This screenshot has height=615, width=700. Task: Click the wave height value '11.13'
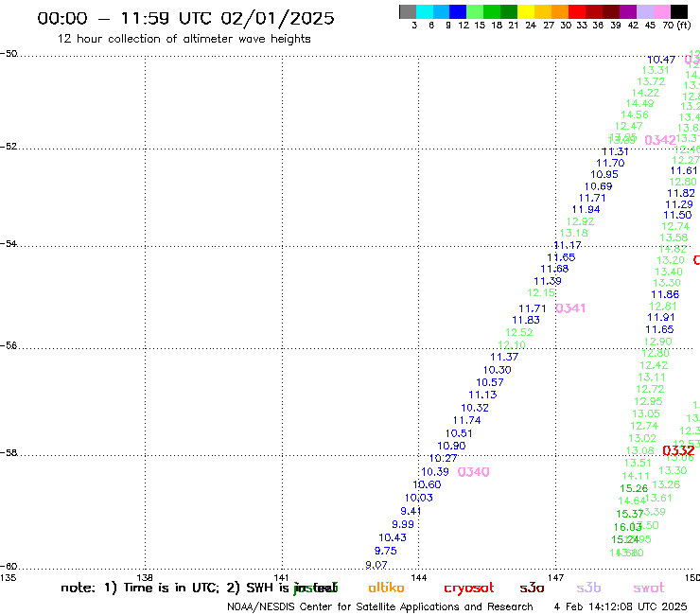click(482, 395)
